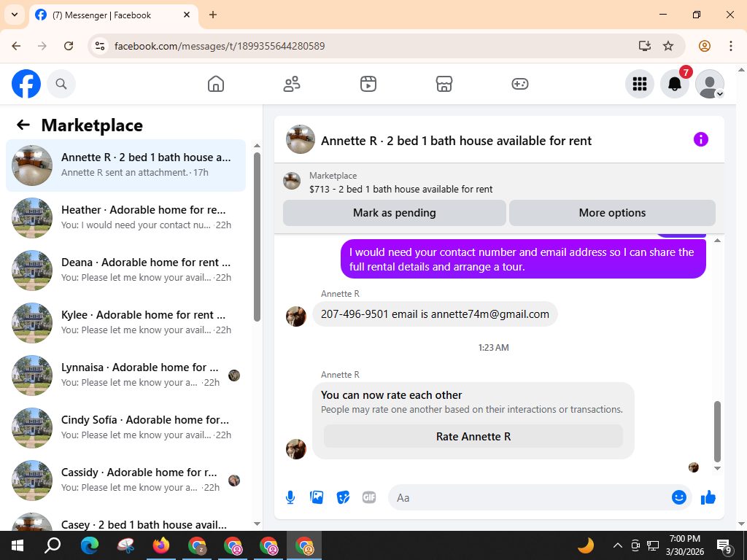Open the Reels video icon
The height and width of the screenshot is (560, 747).
[x=368, y=84]
